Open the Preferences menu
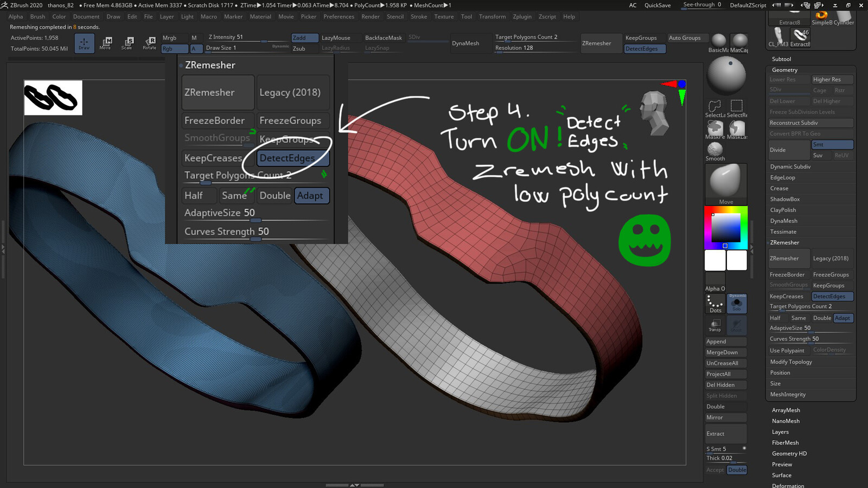868x488 pixels. (339, 17)
